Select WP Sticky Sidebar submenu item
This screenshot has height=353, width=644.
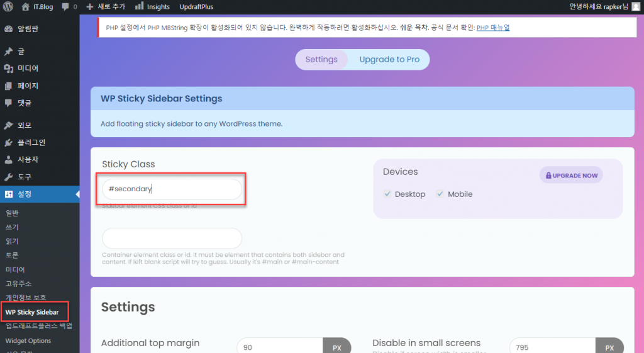pos(32,311)
